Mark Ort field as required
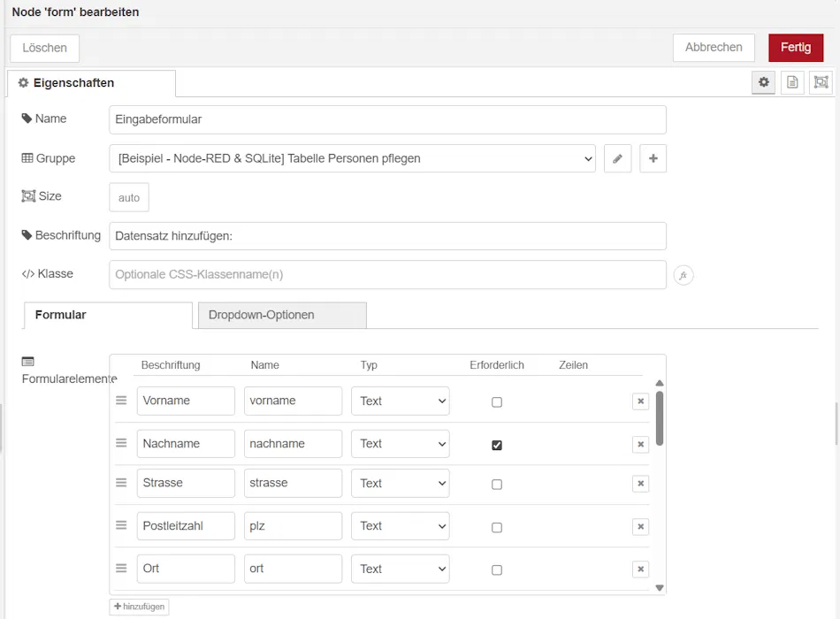The width and height of the screenshot is (840, 619). 497,569
